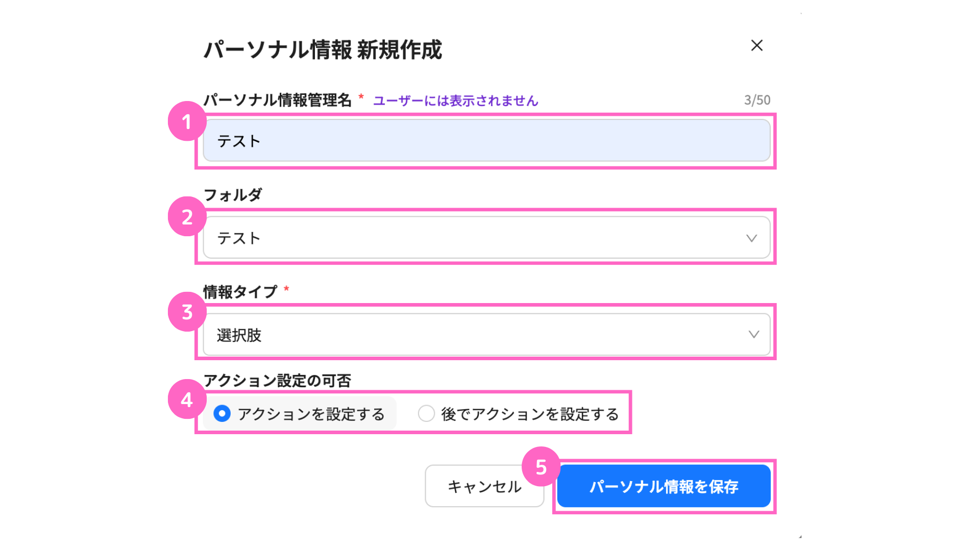Click the pink number 5 badge
This screenshot has height=551, width=980.
pos(541,467)
